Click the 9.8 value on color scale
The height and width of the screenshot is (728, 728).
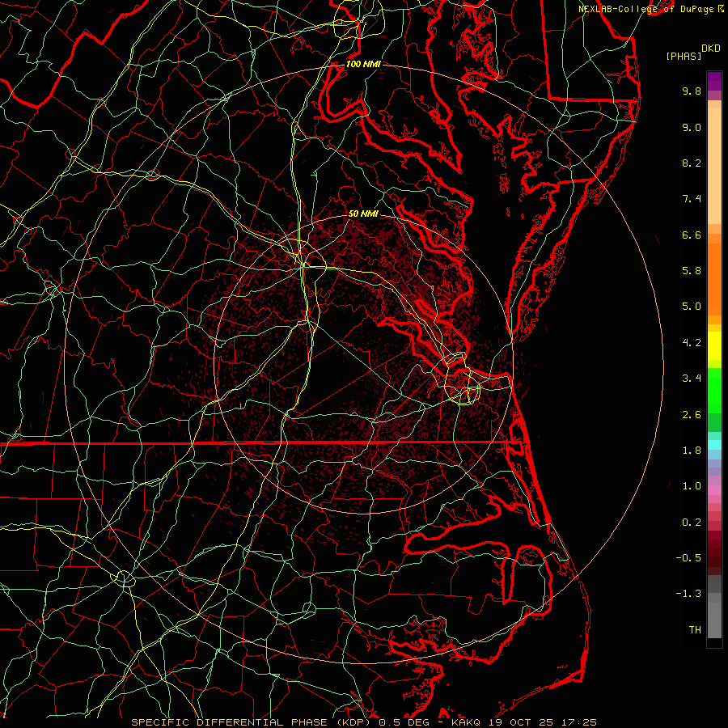point(692,91)
